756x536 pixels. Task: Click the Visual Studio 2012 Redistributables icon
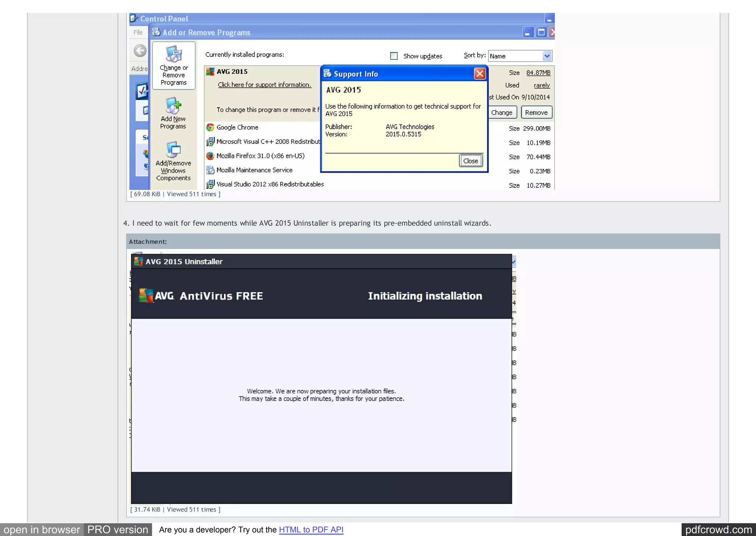210,184
